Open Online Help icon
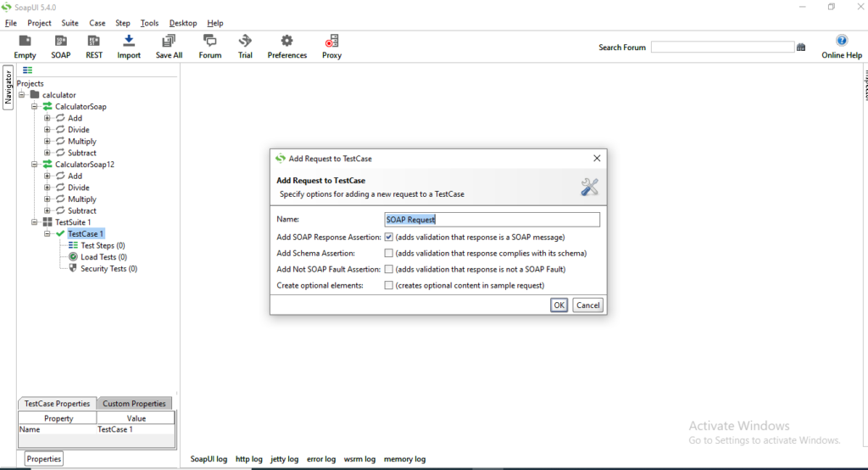Image resolution: width=868 pixels, height=470 pixels. click(842, 41)
